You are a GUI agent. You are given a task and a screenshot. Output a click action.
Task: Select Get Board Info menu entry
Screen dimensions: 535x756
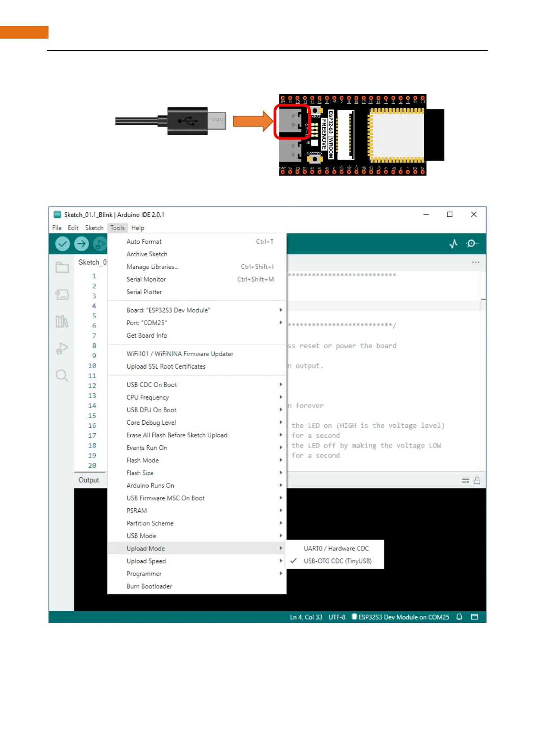197,335
